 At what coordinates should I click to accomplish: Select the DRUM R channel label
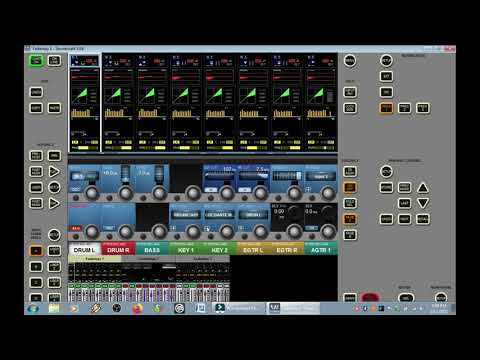118,249
